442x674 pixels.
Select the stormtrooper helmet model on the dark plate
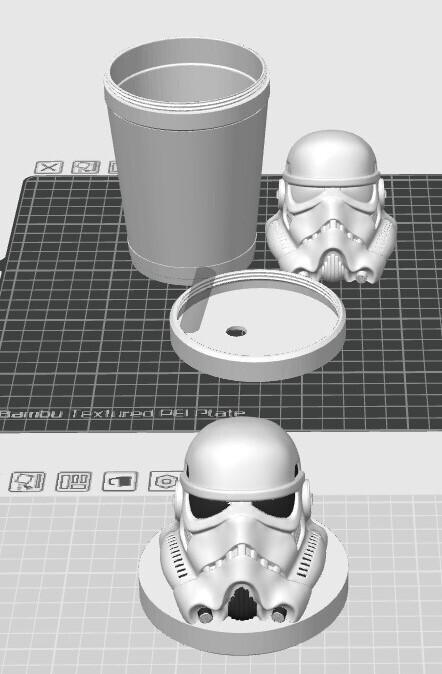tap(331, 208)
